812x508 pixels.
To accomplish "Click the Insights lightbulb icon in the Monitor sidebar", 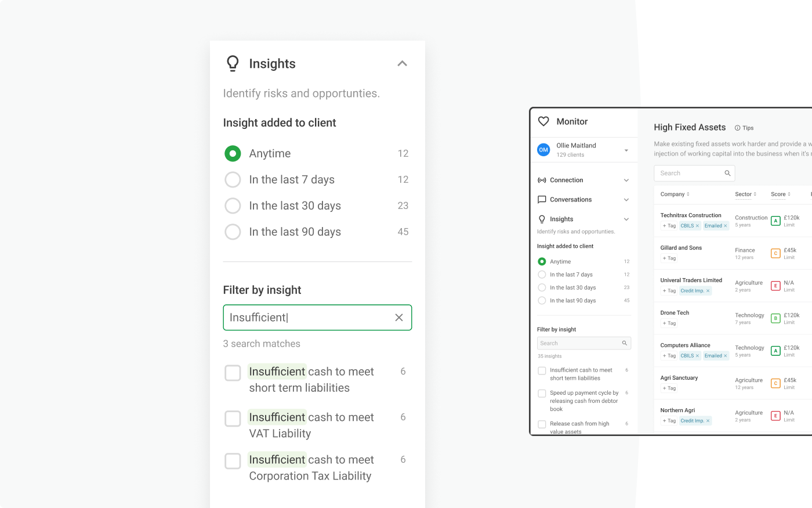I will click(x=542, y=219).
